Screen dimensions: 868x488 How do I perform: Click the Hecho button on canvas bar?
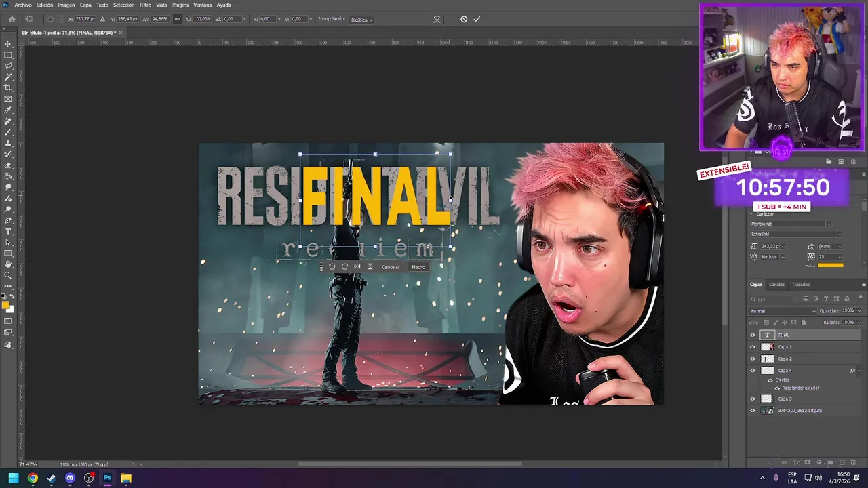[x=418, y=267]
